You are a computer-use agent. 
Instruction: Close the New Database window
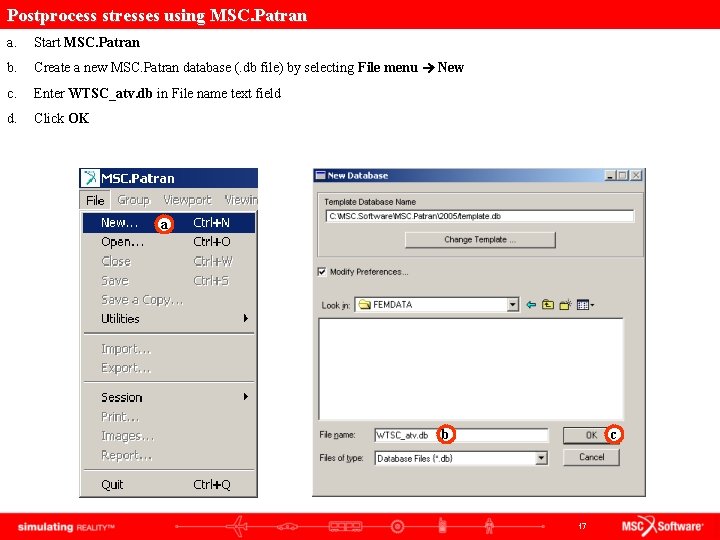pos(636,175)
